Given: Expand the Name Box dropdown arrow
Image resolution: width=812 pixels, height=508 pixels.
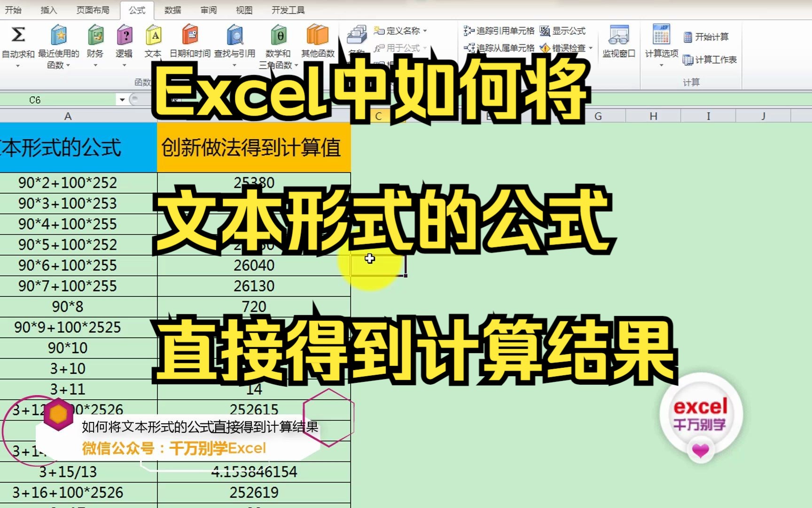Looking at the screenshot, I should point(121,100).
